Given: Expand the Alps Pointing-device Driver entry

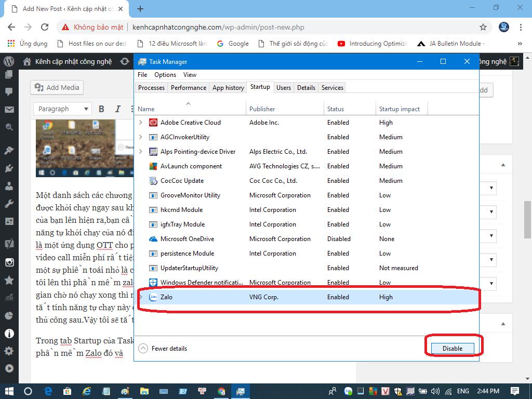Looking at the screenshot, I should click(140, 152).
